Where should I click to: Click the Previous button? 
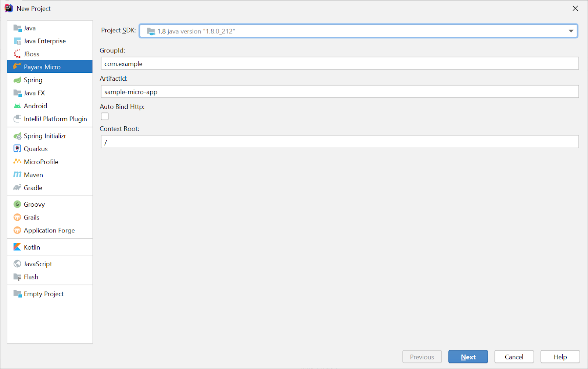(x=422, y=357)
